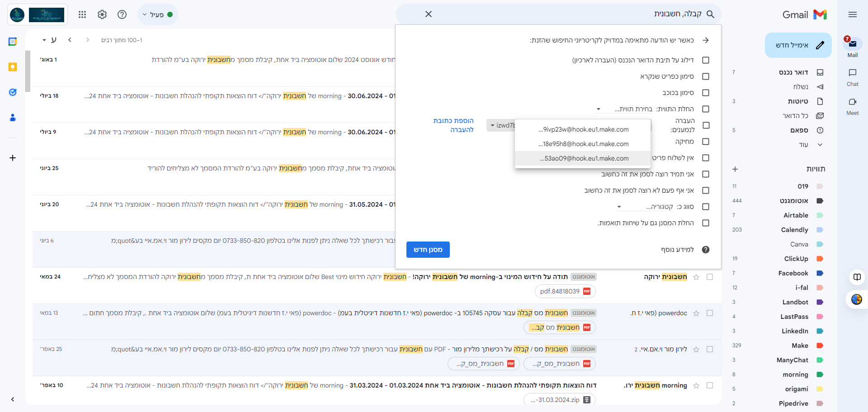868x412 pixels.
Task: Open the account profile avatar
Action: [x=17, y=14]
